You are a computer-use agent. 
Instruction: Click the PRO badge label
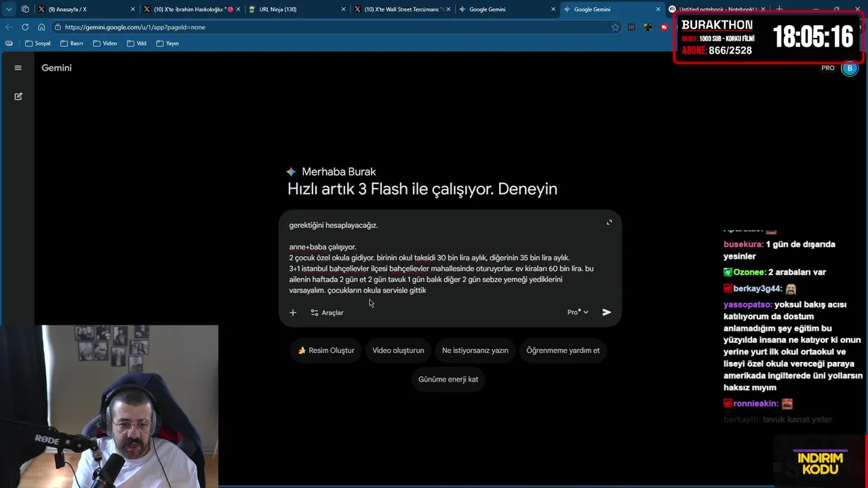(828, 68)
